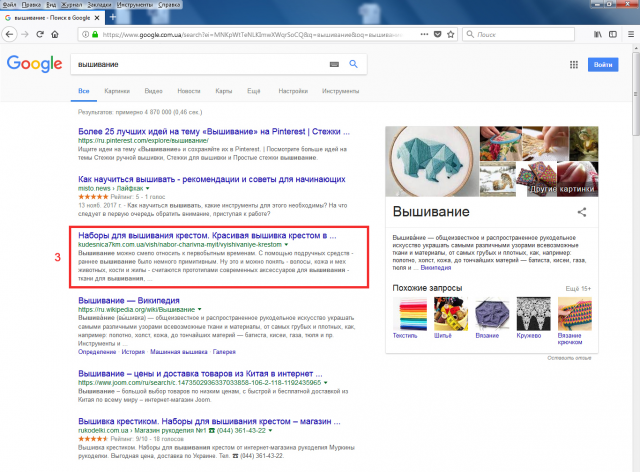This screenshot has width=640, height=472.
Task: Open the Вид menu
Action: pyautogui.click(x=51, y=4)
